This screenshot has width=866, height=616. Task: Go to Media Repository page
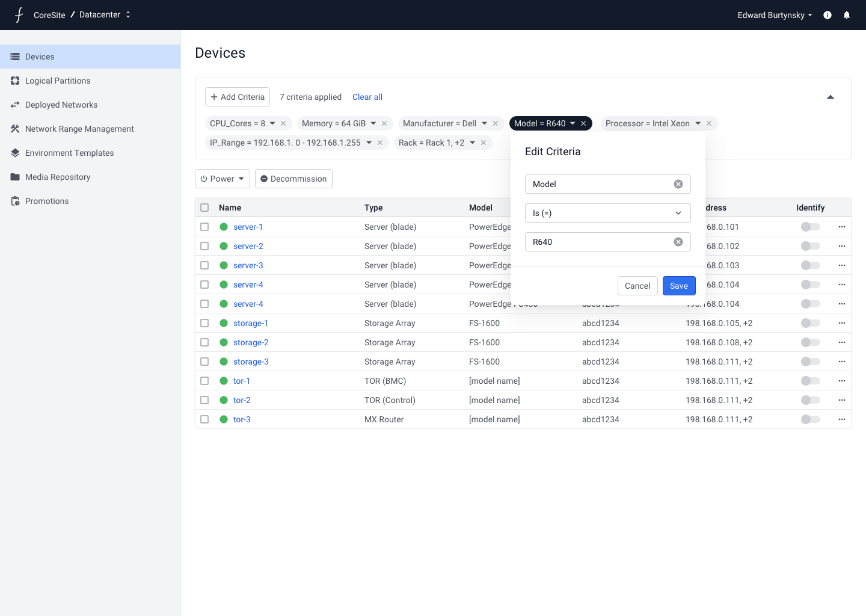click(58, 177)
